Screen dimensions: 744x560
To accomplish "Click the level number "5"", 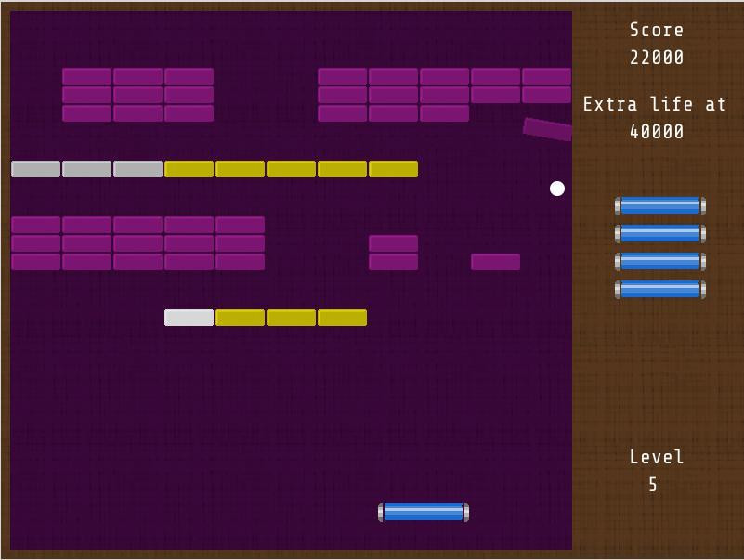I will (x=653, y=485).
